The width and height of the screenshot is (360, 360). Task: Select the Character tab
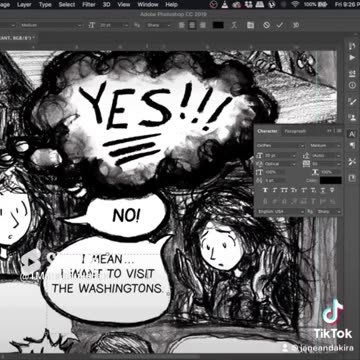tap(267, 131)
